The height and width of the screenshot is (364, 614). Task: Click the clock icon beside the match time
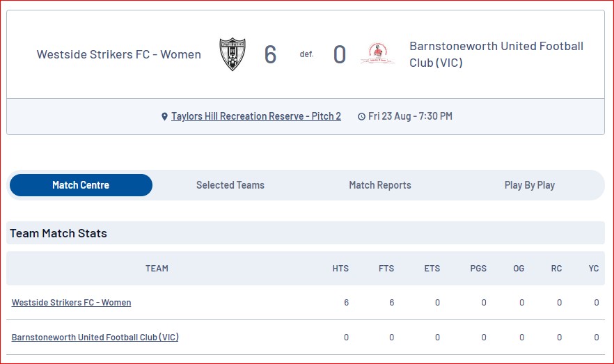coord(361,117)
